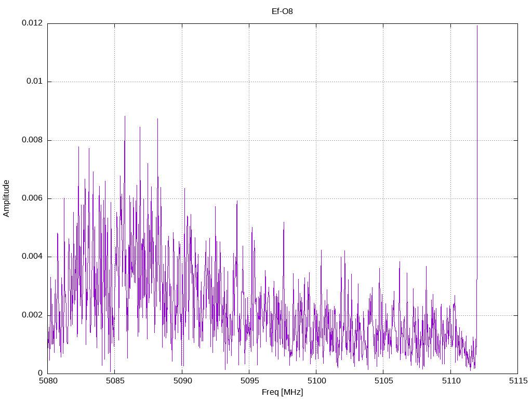Click the 5090 x-axis tick label
This screenshot has width=532, height=399.
click(182, 381)
